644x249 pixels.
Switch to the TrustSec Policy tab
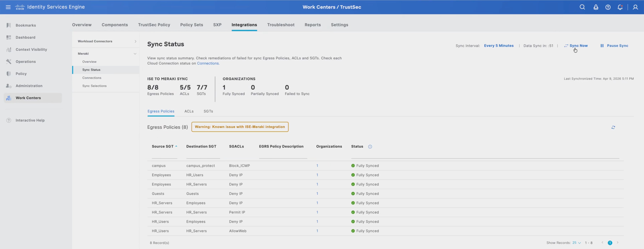(154, 25)
